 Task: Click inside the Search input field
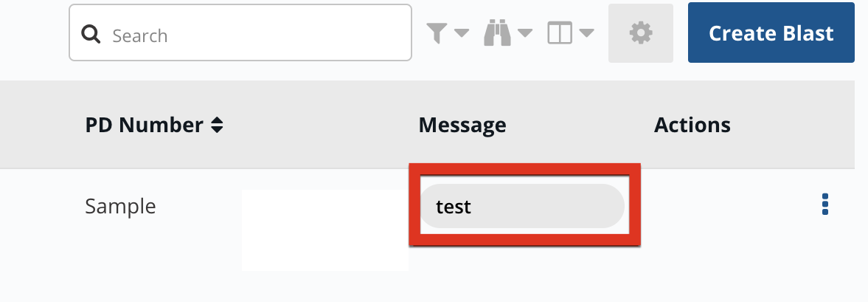[240, 32]
